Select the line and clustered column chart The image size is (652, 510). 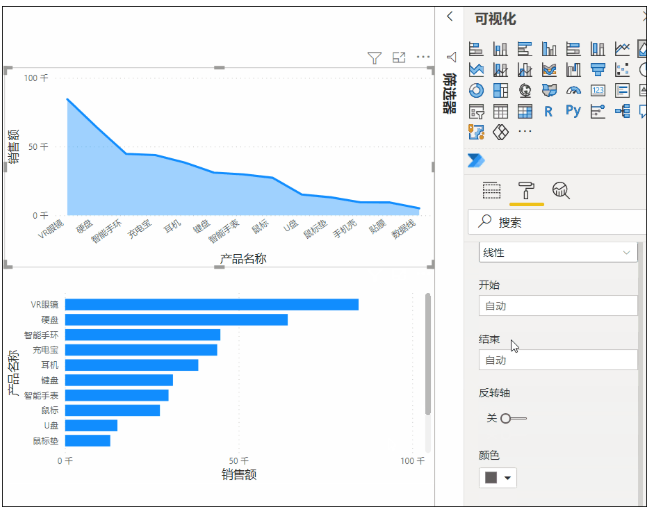(x=525, y=69)
